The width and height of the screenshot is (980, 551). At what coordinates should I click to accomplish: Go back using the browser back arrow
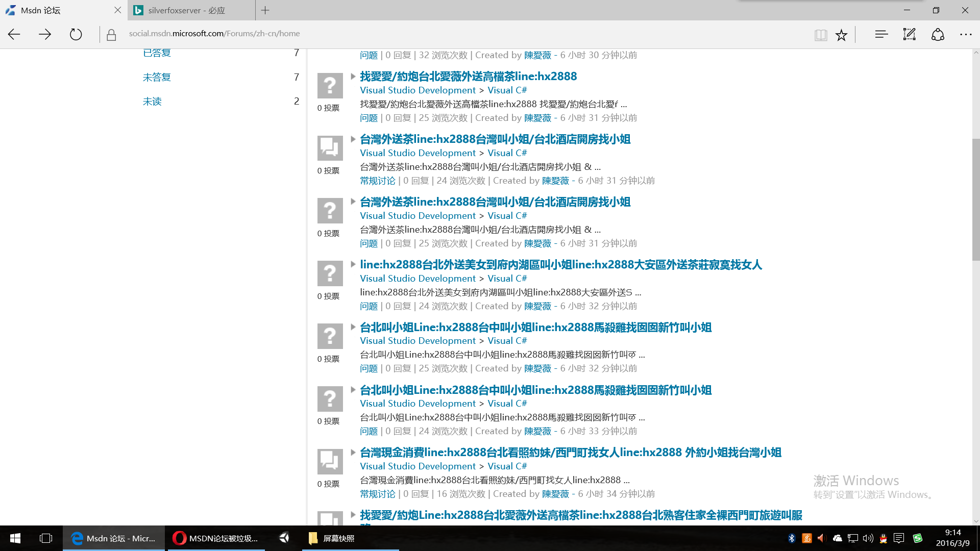14,34
